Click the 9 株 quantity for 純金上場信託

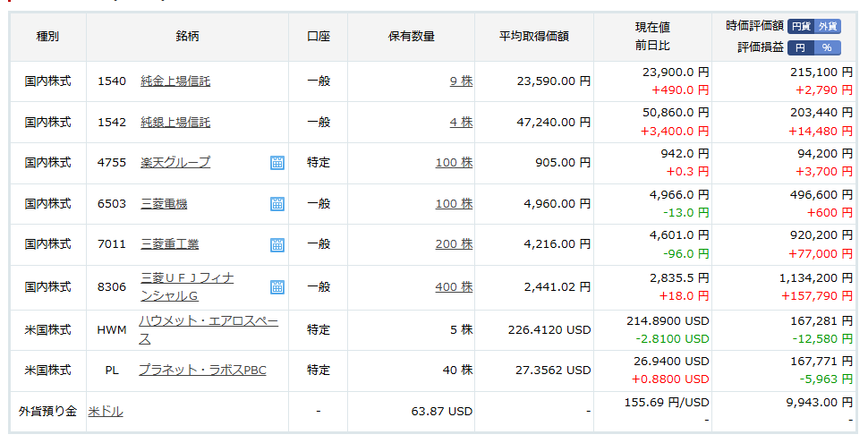[x=461, y=81]
